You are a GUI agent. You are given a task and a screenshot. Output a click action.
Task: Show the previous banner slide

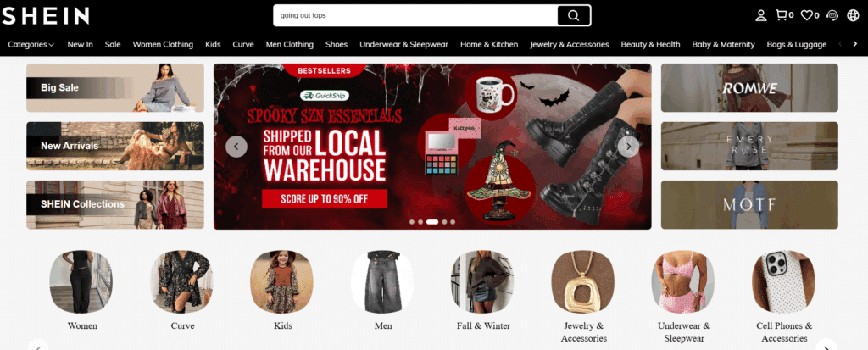(x=236, y=147)
